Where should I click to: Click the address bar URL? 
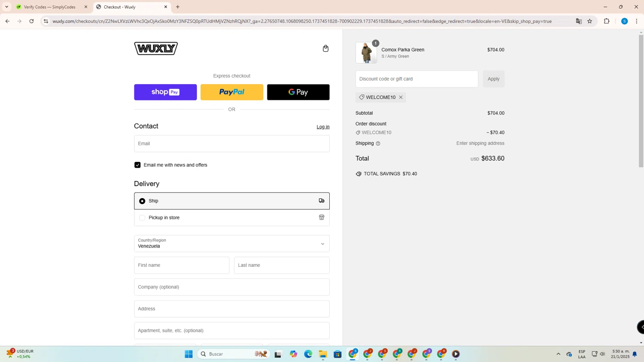302,21
